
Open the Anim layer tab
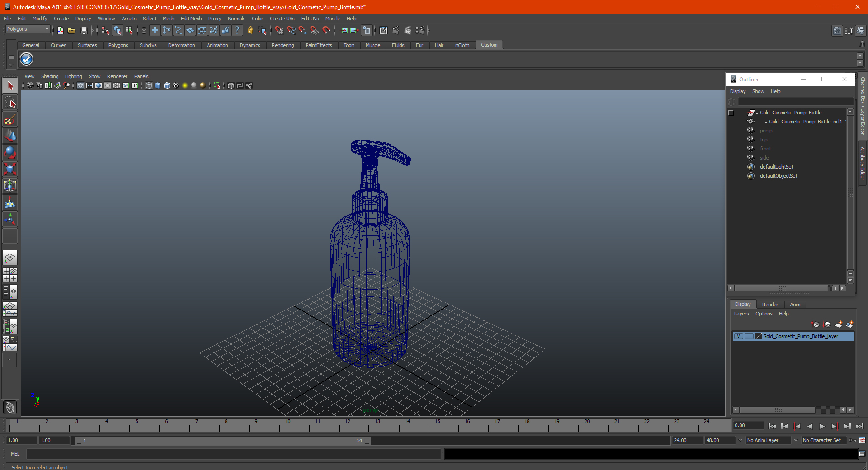click(x=795, y=305)
